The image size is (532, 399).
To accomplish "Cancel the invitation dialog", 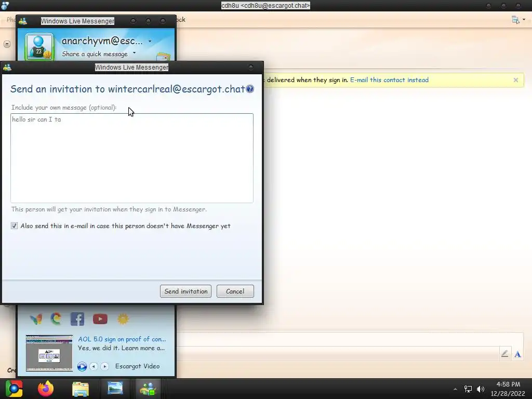I will click(x=235, y=291).
